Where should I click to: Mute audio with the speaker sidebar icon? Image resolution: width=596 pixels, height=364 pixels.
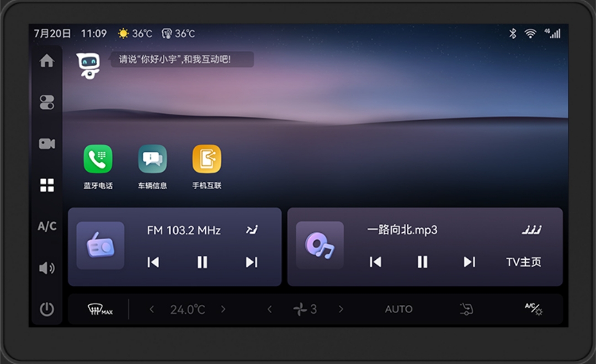coord(47,267)
